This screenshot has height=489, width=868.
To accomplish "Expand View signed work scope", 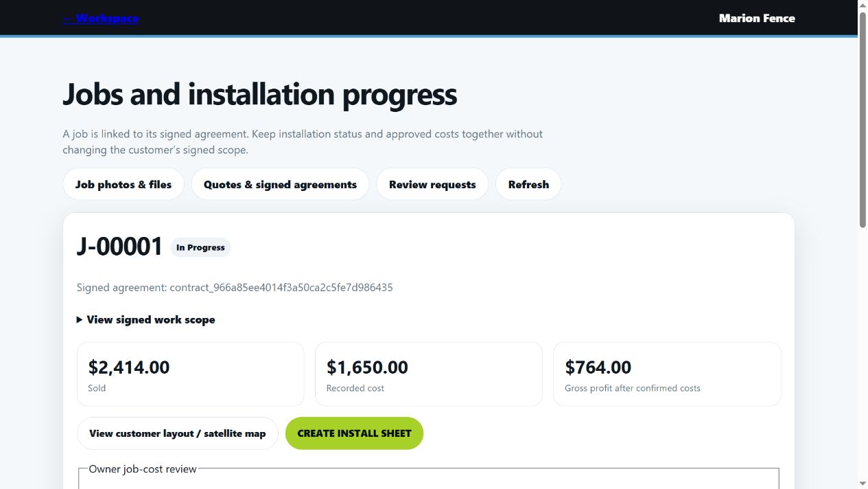I will (146, 319).
